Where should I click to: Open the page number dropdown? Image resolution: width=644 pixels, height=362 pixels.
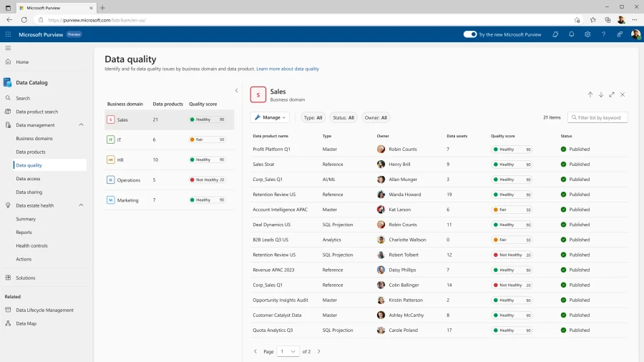(x=288, y=351)
